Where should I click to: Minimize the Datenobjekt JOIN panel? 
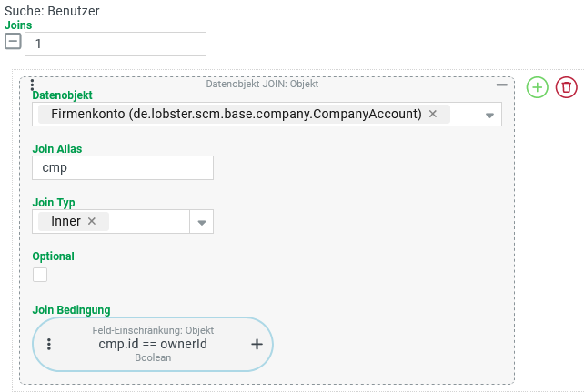point(501,84)
